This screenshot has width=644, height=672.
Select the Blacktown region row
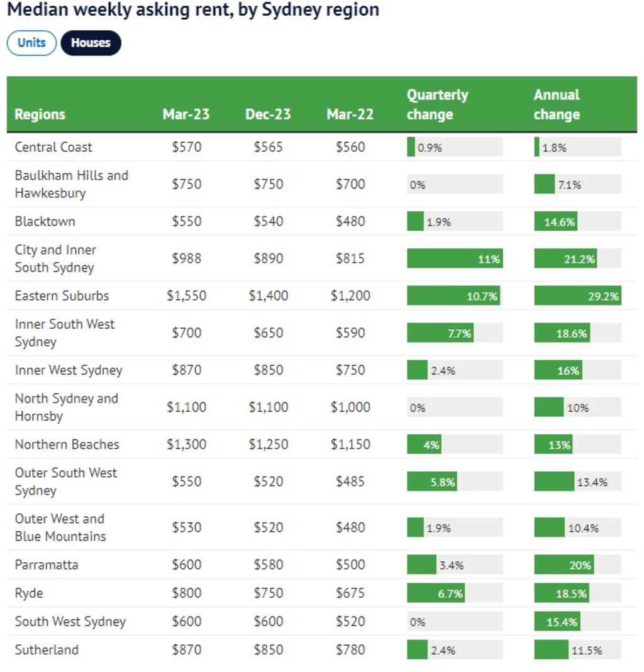45,221
